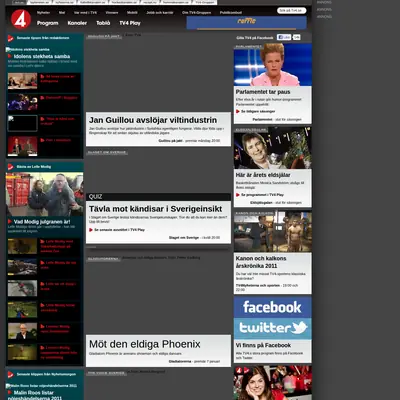Open the second redaktionen clip thumbnail with blue stage

coord(23,102)
